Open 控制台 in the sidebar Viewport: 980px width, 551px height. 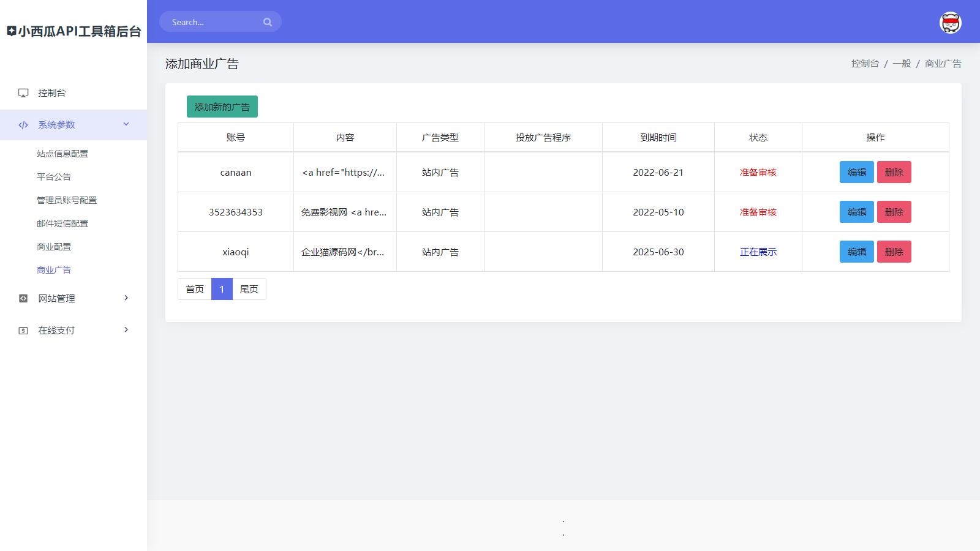coord(51,93)
